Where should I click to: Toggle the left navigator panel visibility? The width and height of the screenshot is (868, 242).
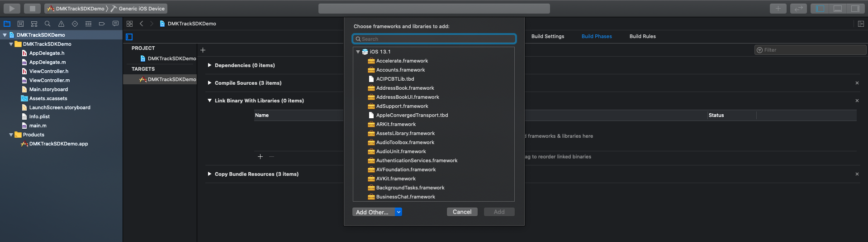(x=820, y=8)
